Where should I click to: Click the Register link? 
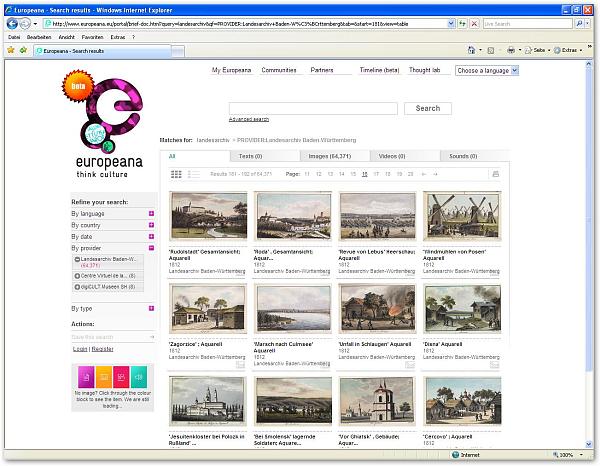tap(103, 349)
